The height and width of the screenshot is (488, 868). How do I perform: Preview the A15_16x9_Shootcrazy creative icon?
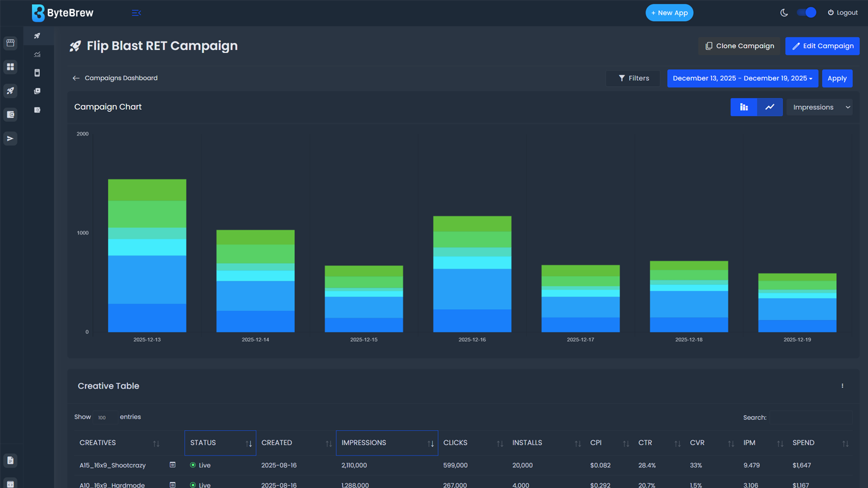click(x=172, y=465)
